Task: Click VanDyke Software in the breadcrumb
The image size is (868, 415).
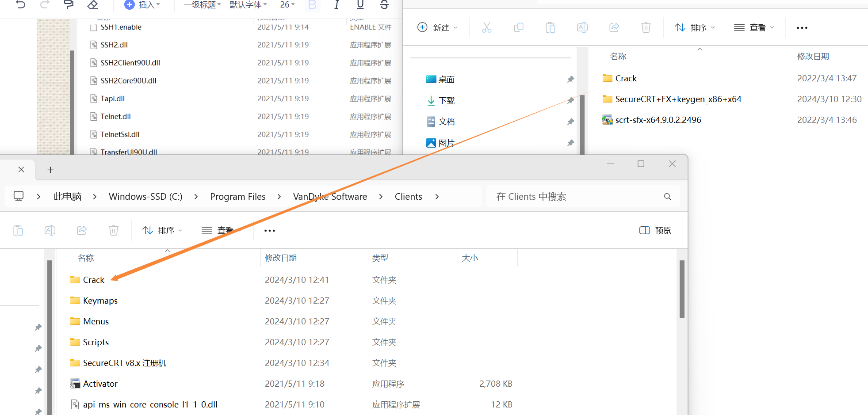Action: point(330,197)
